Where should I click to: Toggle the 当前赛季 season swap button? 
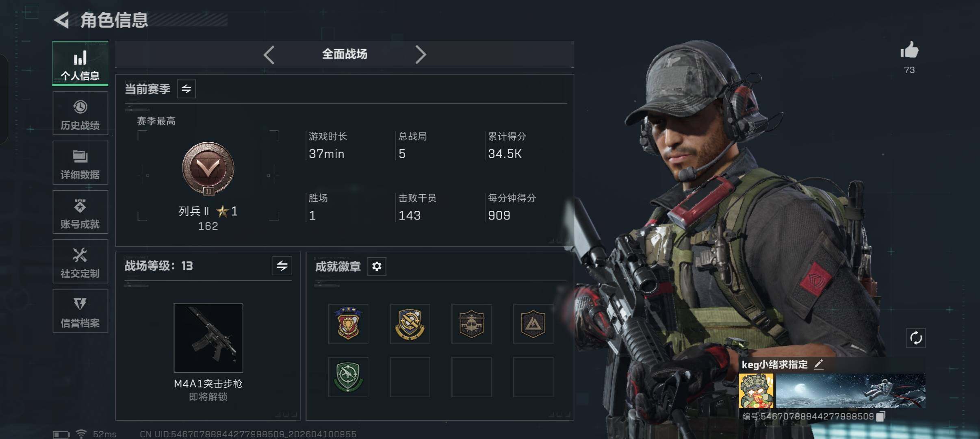186,89
